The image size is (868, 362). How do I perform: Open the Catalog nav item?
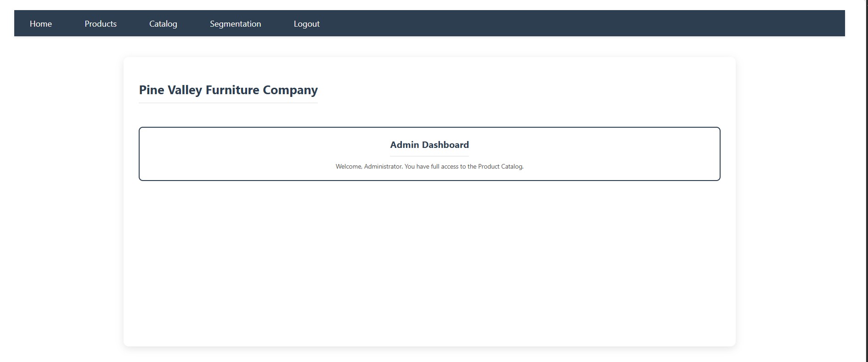(x=163, y=24)
